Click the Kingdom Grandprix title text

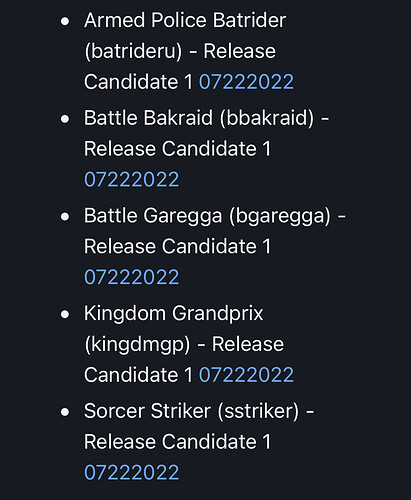[174, 314]
